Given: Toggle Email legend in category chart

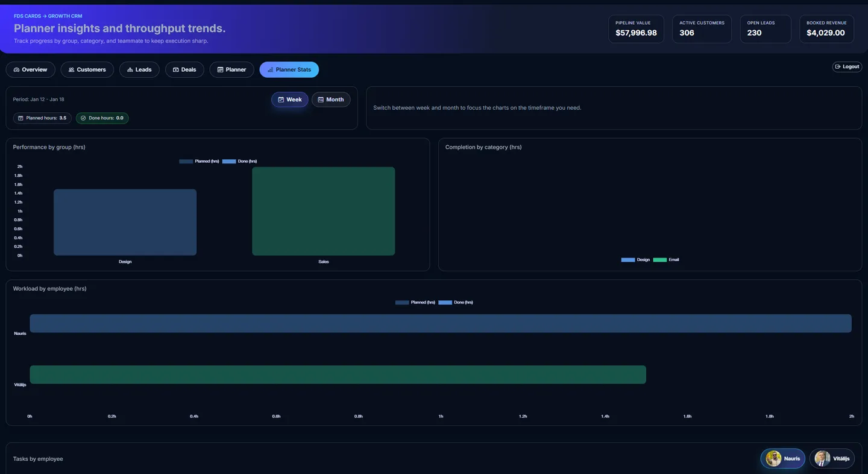Looking at the screenshot, I should pos(666,259).
